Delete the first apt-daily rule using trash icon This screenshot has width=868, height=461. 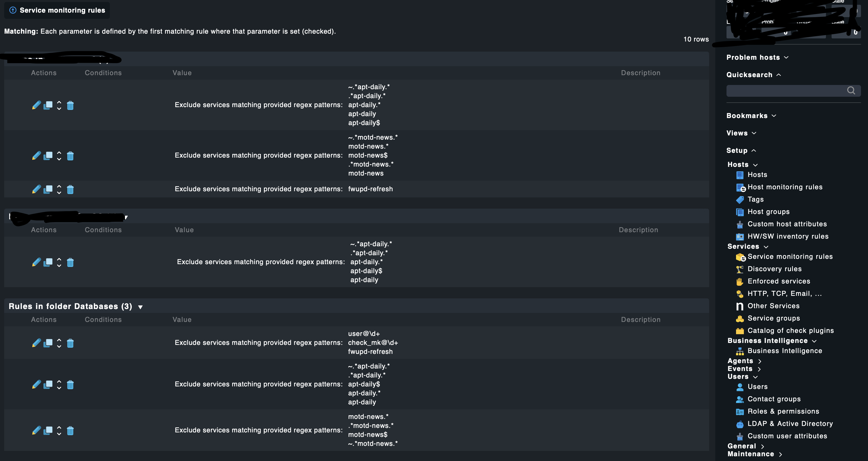coord(70,105)
